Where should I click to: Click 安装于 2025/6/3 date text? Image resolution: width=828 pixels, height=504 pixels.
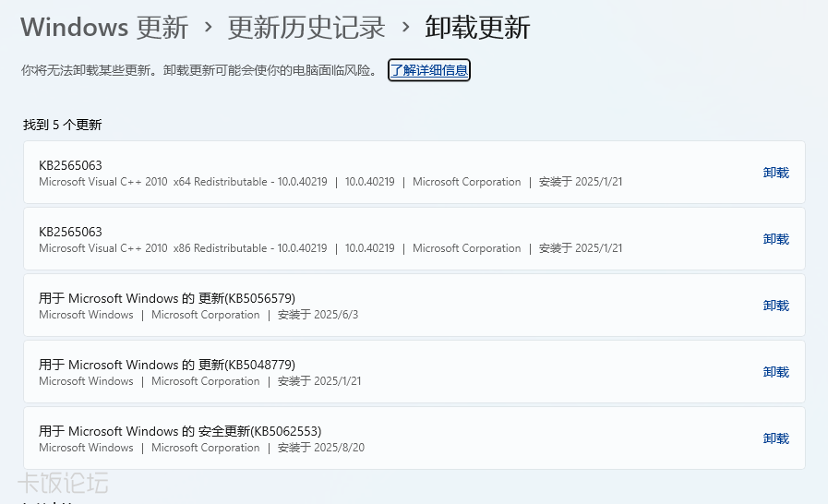tap(318, 315)
